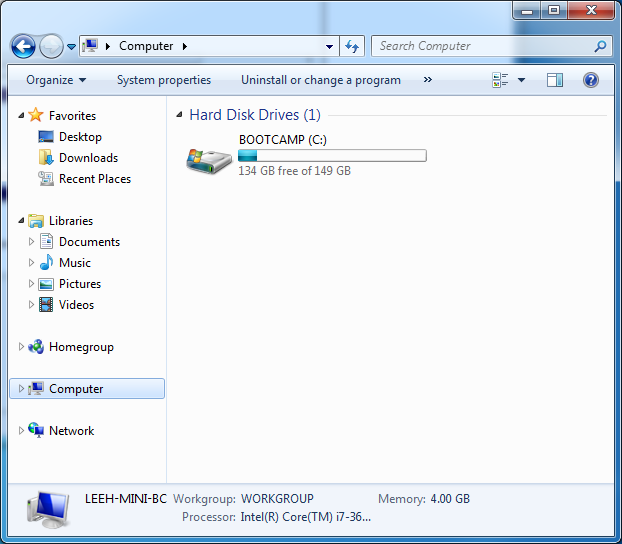Click the BOOTCAMP drive usage bar
Viewport: 622px width, 544px height.
pyautogui.click(x=332, y=156)
